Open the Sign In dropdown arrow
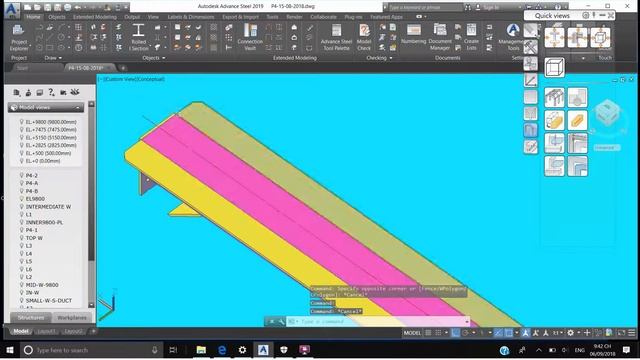 pos(520,7)
